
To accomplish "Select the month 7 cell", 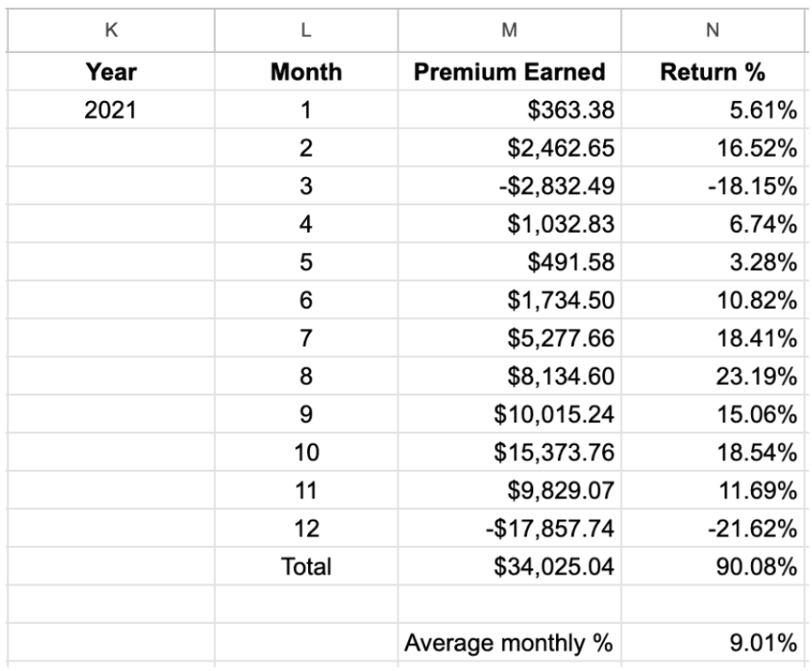I will [305, 339].
